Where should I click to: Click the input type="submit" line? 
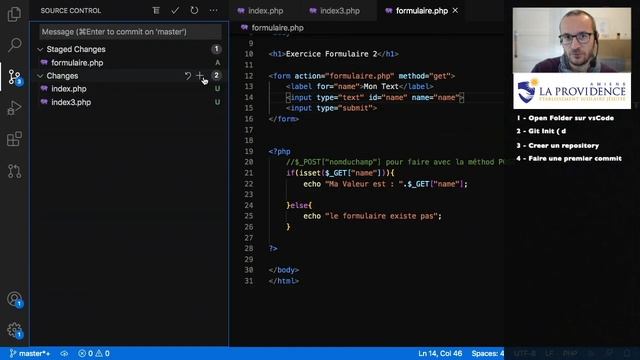331,108
